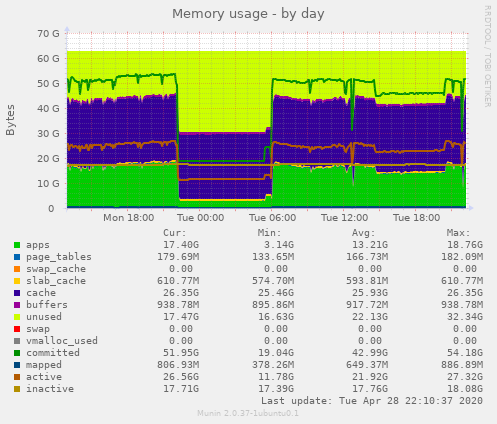Viewport: 497px width, 424px height.
Task: Click active maximum value 27.32G
Action: pos(465,377)
